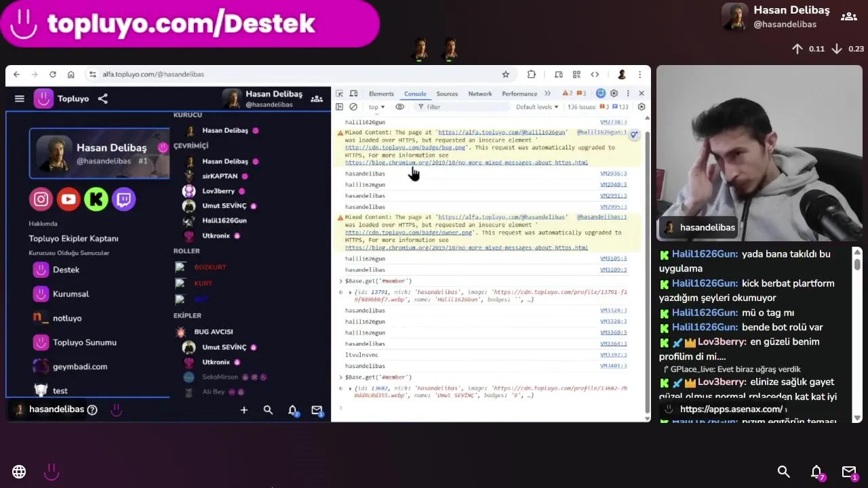Viewport: 868px width, 488px height.
Task: Open the overlay mail icon at bottom right
Action: pyautogui.click(x=849, y=472)
